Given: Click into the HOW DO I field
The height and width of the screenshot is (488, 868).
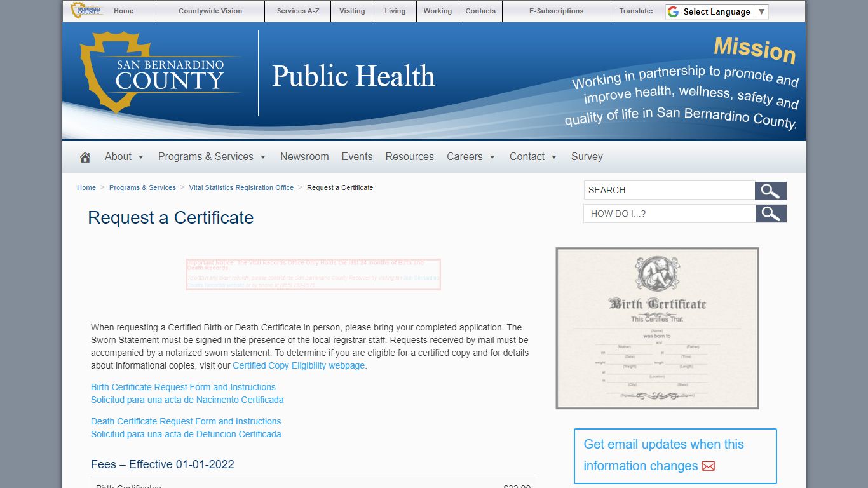Looking at the screenshot, I should (x=670, y=213).
